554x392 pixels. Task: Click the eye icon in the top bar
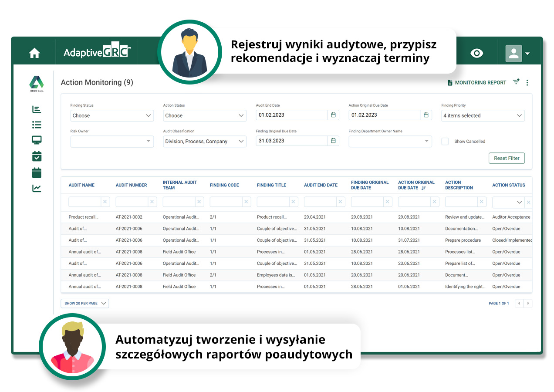[x=477, y=53]
